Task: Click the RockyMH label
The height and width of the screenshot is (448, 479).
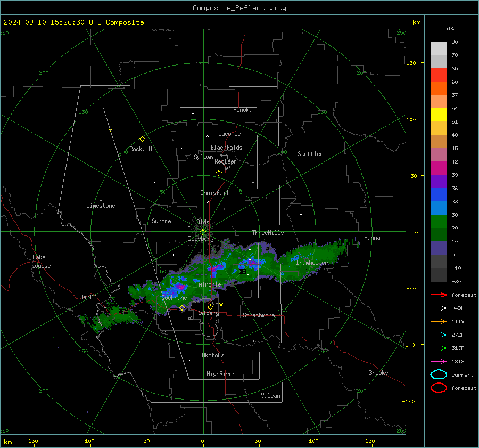Action: click(141, 149)
